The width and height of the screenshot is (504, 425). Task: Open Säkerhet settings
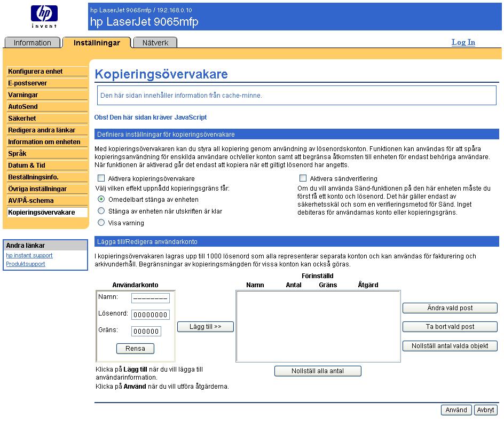click(47, 119)
